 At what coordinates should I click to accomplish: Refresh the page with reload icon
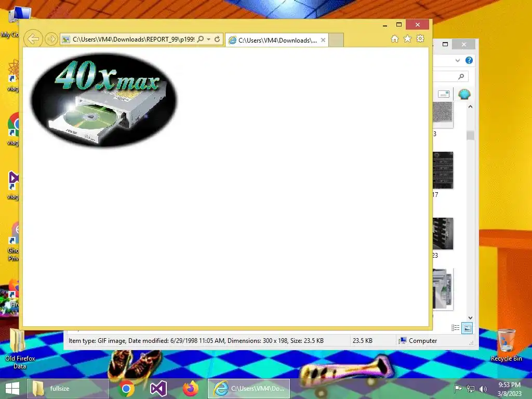[x=217, y=39]
